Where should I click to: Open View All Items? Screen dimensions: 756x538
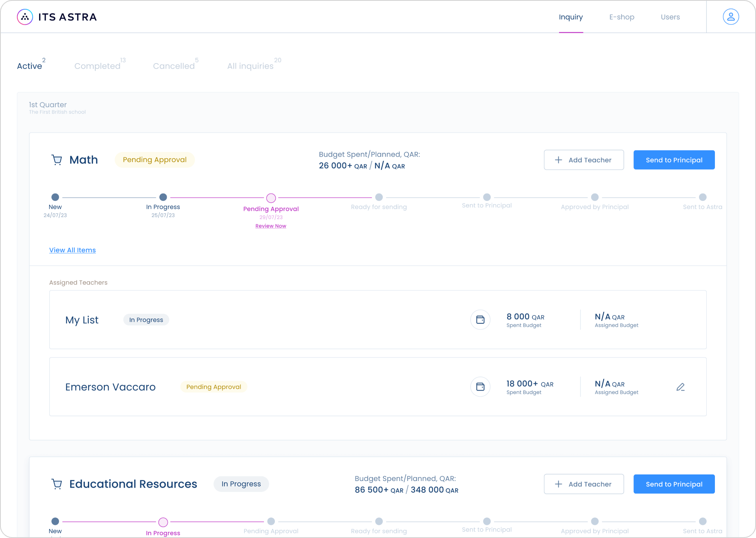click(72, 250)
